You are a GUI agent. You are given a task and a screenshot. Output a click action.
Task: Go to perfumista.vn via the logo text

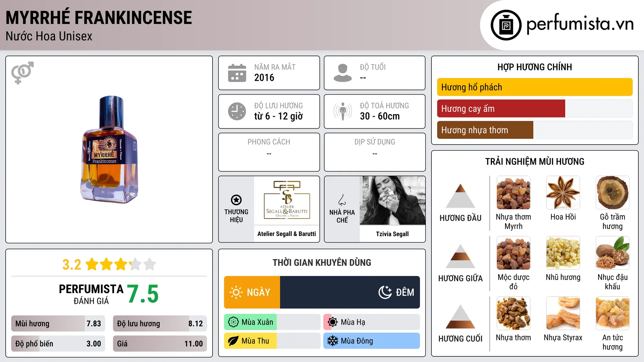point(580,24)
